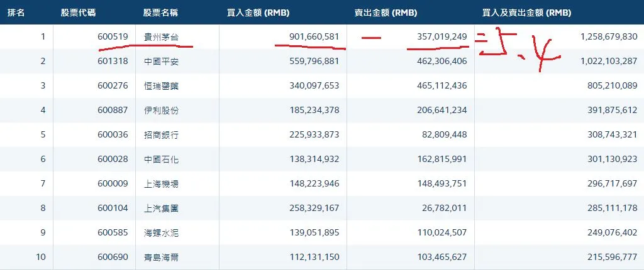644x270 pixels.
Task: Click the 股票代碼 column header
Action: pyautogui.click(x=79, y=13)
